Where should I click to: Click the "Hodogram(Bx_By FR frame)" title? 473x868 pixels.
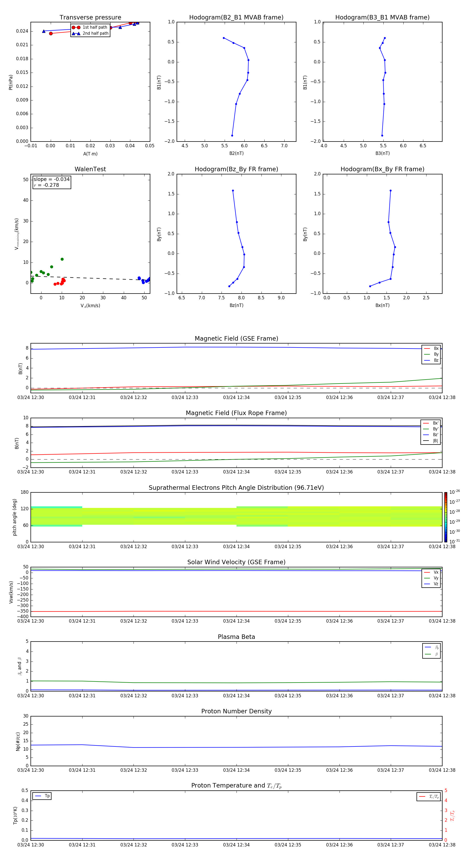(x=382, y=169)
